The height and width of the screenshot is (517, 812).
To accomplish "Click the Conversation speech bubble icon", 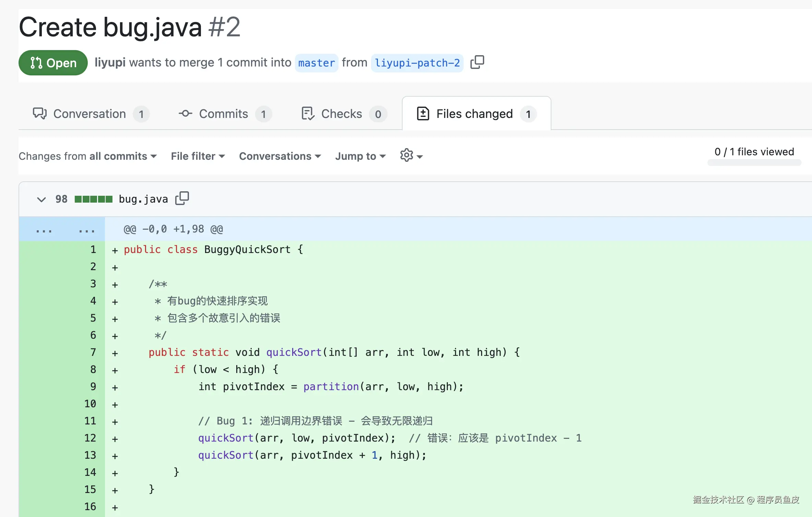I will coord(40,113).
